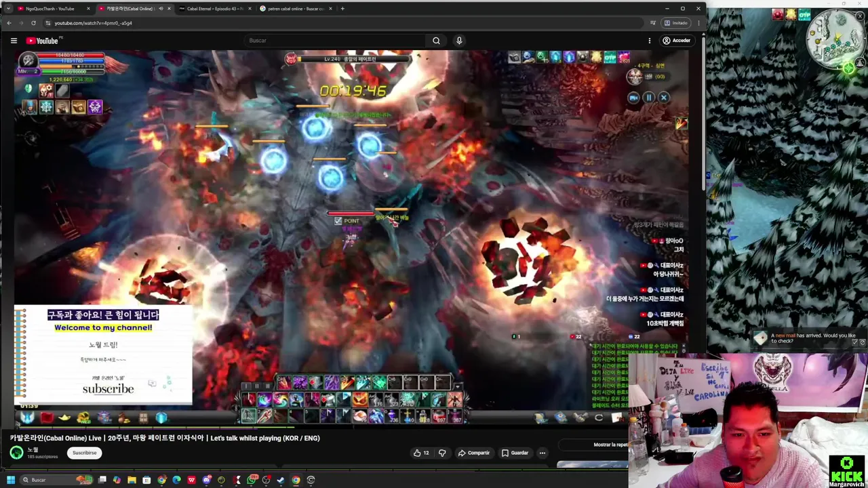
Task: Open Microsoft Edge from taskbar
Action: tap(176, 480)
